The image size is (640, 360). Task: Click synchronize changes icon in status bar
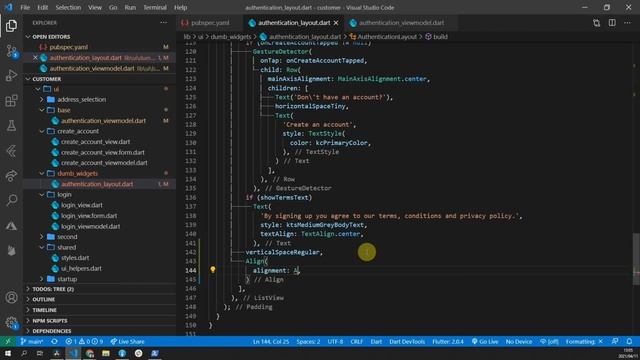pyautogui.click(x=54, y=342)
